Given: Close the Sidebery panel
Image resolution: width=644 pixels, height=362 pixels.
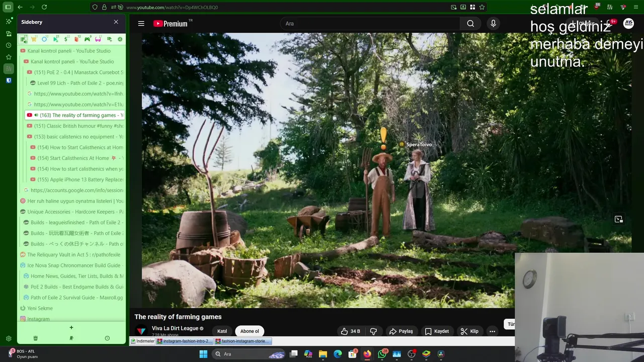Looking at the screenshot, I should 116,22.
